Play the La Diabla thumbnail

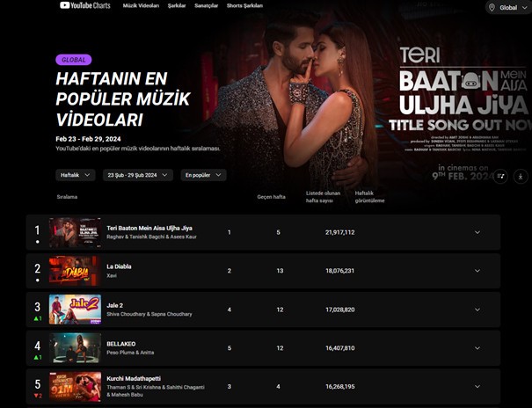(75, 271)
